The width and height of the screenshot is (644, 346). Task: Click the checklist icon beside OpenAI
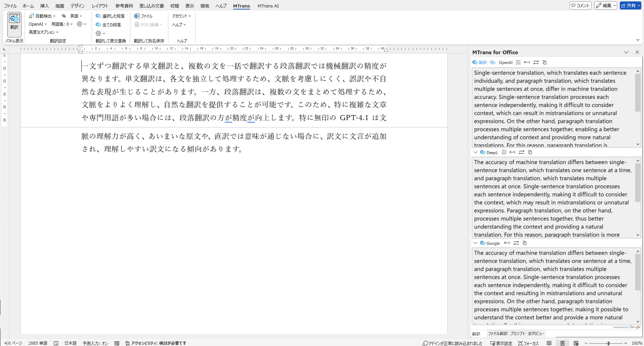click(x=518, y=62)
